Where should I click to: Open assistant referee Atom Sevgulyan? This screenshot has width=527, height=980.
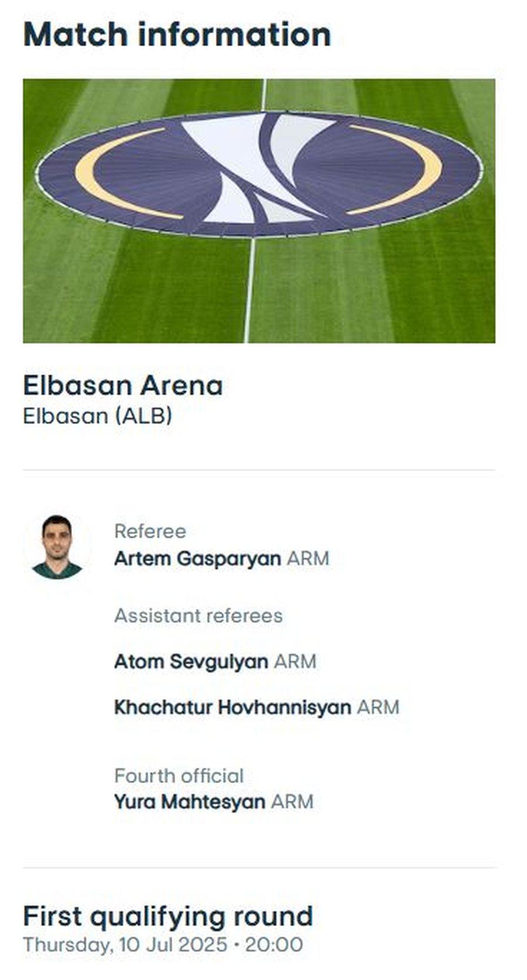pyautogui.click(x=191, y=662)
